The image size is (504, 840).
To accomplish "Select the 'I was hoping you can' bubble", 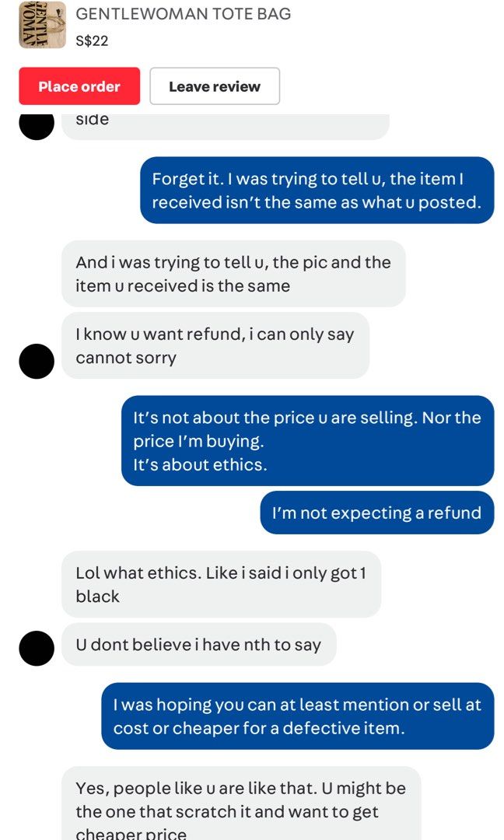I will pos(298,716).
